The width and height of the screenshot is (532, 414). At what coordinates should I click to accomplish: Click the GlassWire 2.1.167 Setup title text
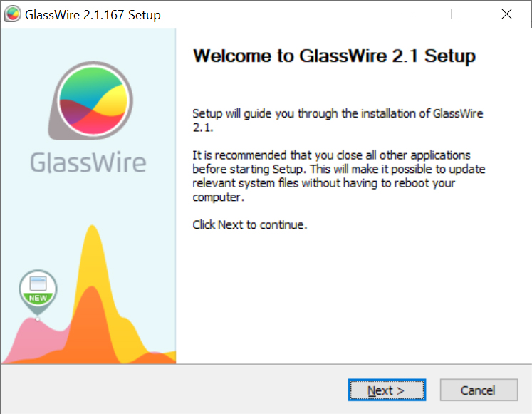click(93, 15)
